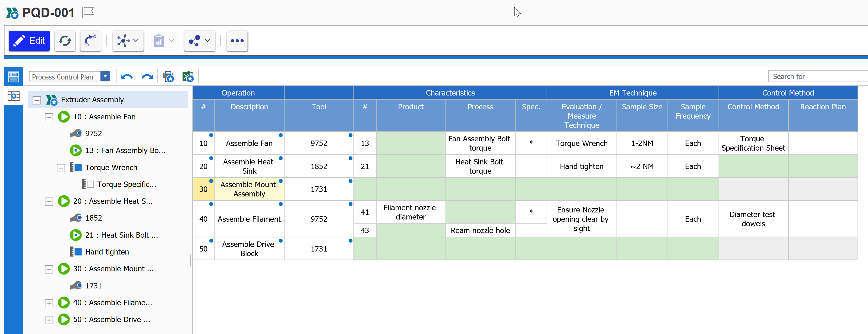This screenshot has height=334, width=868.
Task: Collapse the Extruder Assembly tree node
Action: 37,100
